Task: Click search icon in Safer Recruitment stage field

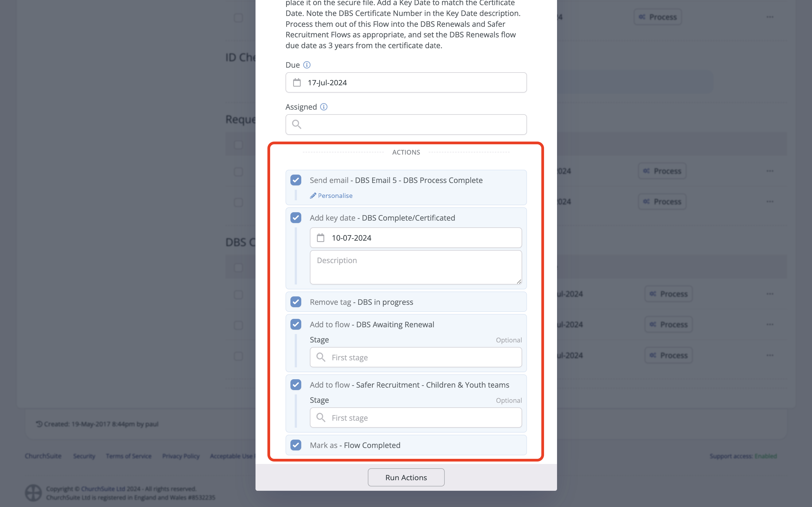Action: click(x=321, y=418)
